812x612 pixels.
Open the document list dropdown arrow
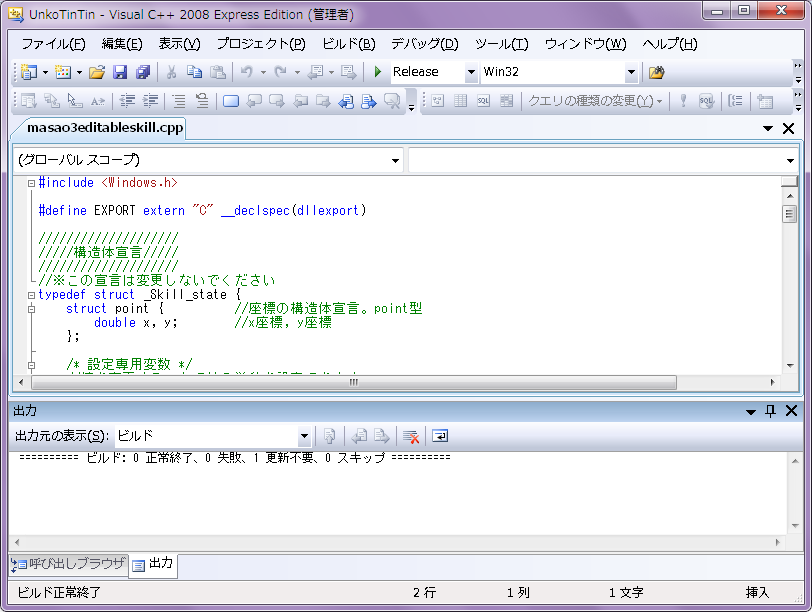(767, 128)
